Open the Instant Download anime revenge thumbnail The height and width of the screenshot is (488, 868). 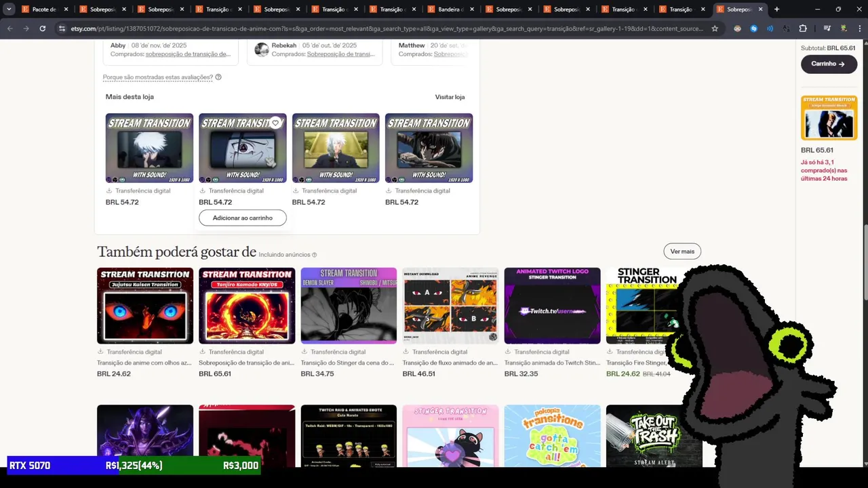point(450,306)
